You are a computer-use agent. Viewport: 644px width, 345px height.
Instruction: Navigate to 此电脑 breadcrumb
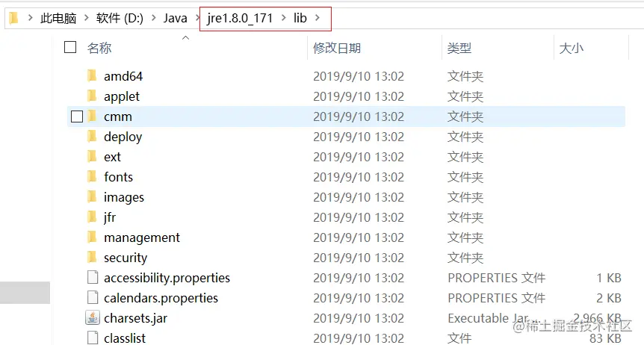tap(58, 18)
